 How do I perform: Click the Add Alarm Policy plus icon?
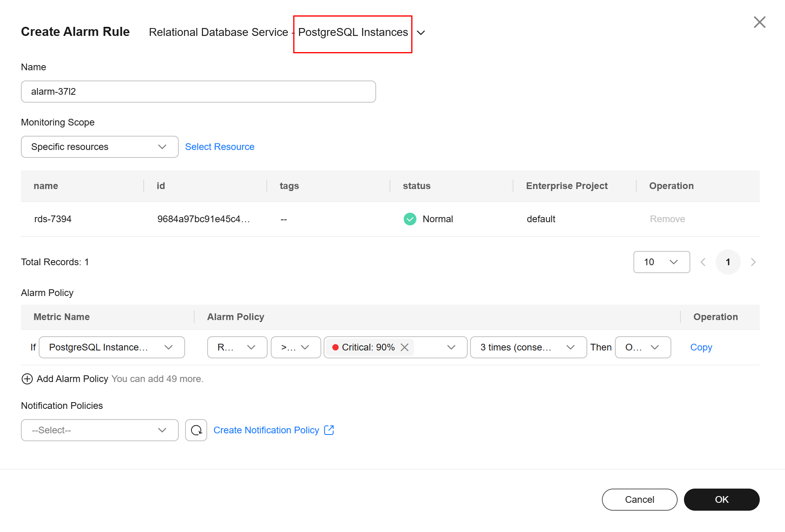27,379
